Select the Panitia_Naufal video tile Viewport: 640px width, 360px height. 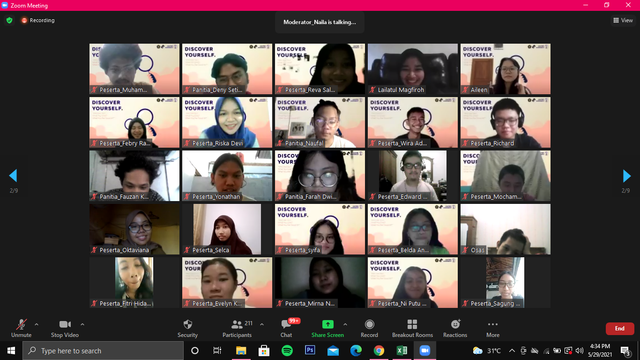point(320,122)
